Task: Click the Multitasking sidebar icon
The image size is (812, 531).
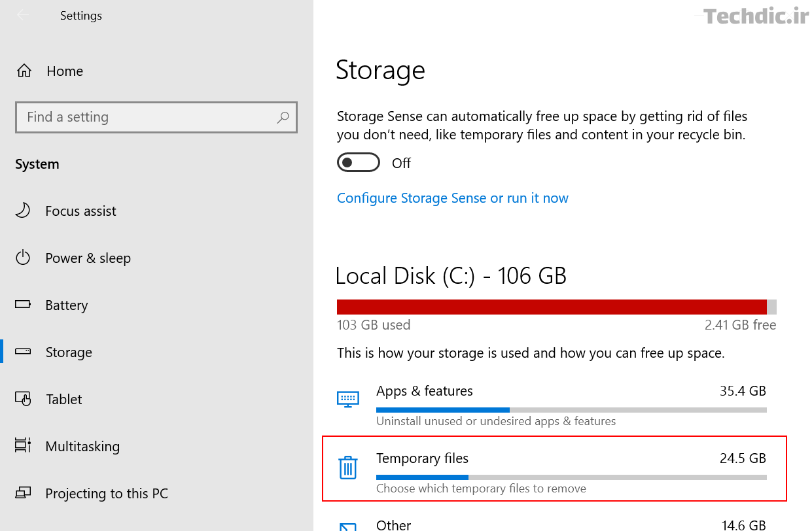Action: point(23,446)
